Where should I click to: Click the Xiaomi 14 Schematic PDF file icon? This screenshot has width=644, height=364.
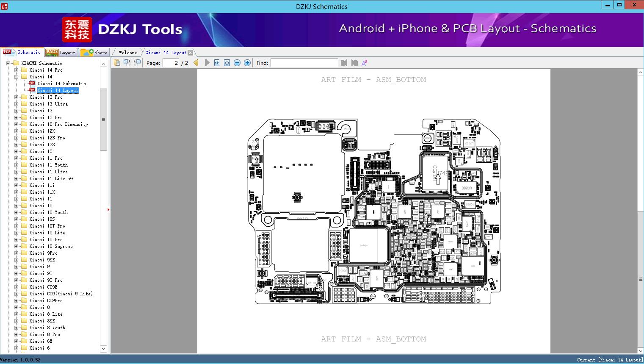pyautogui.click(x=32, y=83)
